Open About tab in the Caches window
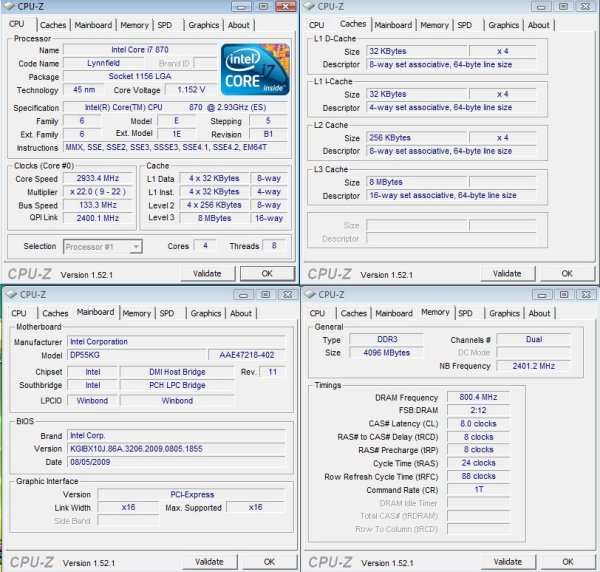600x572 pixels. coord(538,25)
